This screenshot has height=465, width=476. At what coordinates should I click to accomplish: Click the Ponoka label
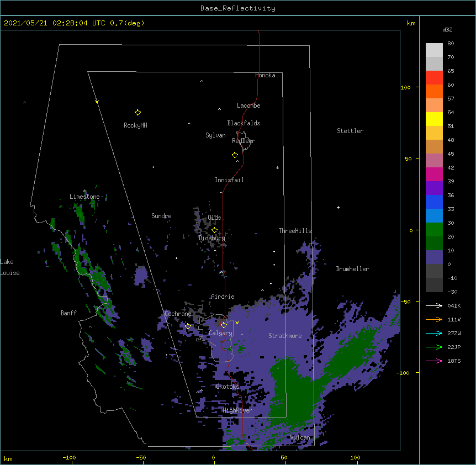coord(265,75)
